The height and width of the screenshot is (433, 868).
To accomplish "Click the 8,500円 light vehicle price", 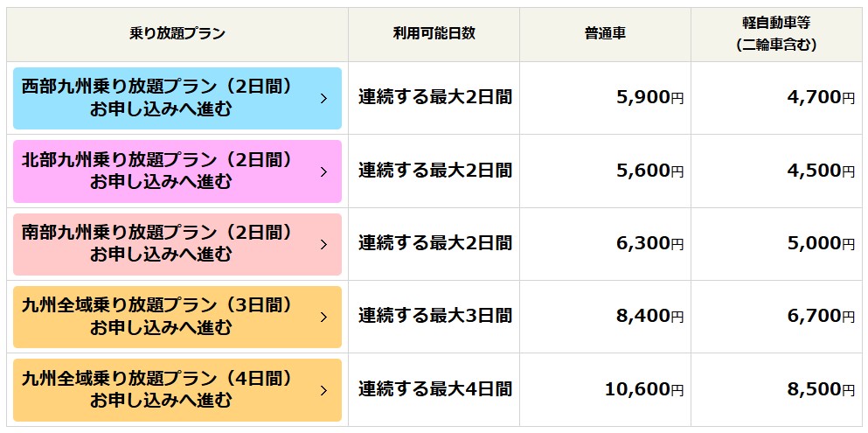I will [x=821, y=389].
